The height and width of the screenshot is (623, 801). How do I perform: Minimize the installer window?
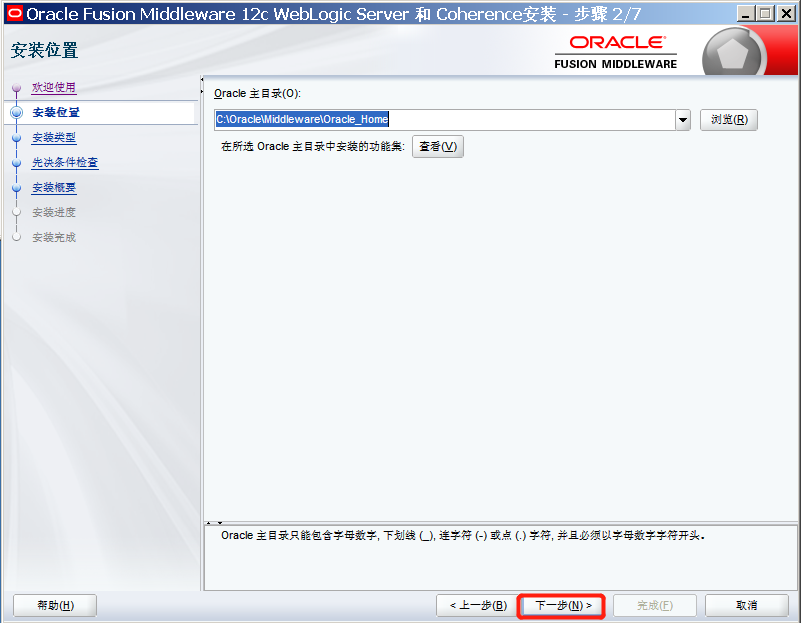[746, 13]
